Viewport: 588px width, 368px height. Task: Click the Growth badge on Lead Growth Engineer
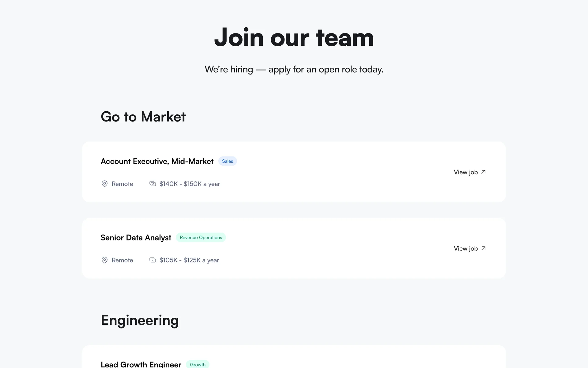click(x=198, y=364)
